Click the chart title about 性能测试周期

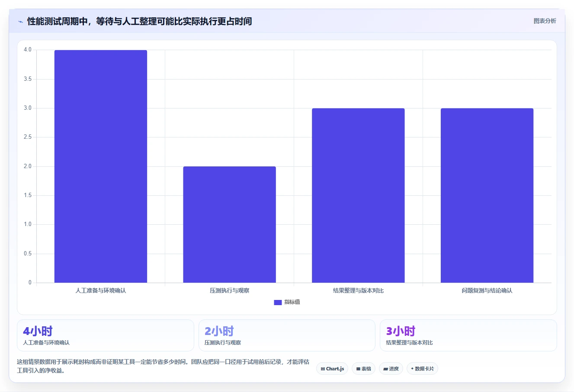click(139, 21)
